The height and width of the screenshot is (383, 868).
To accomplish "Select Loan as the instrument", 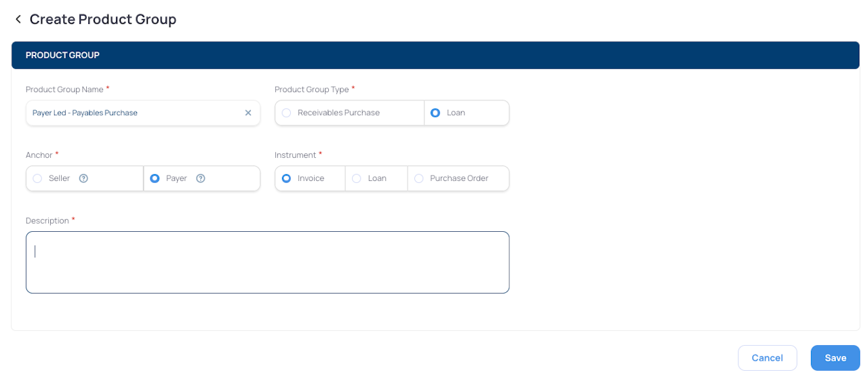I will coord(376,178).
